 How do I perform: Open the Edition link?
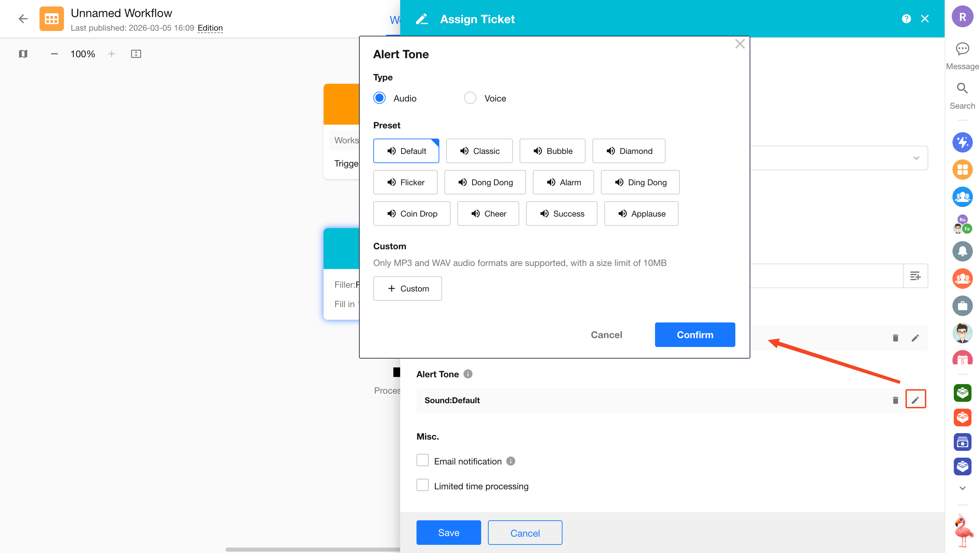coord(210,28)
